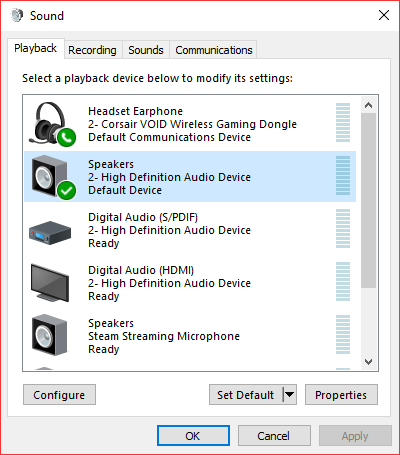Screen dimensions: 400x455
Task: Click the green checkmark badge on default Speakers
Action: 66,190
